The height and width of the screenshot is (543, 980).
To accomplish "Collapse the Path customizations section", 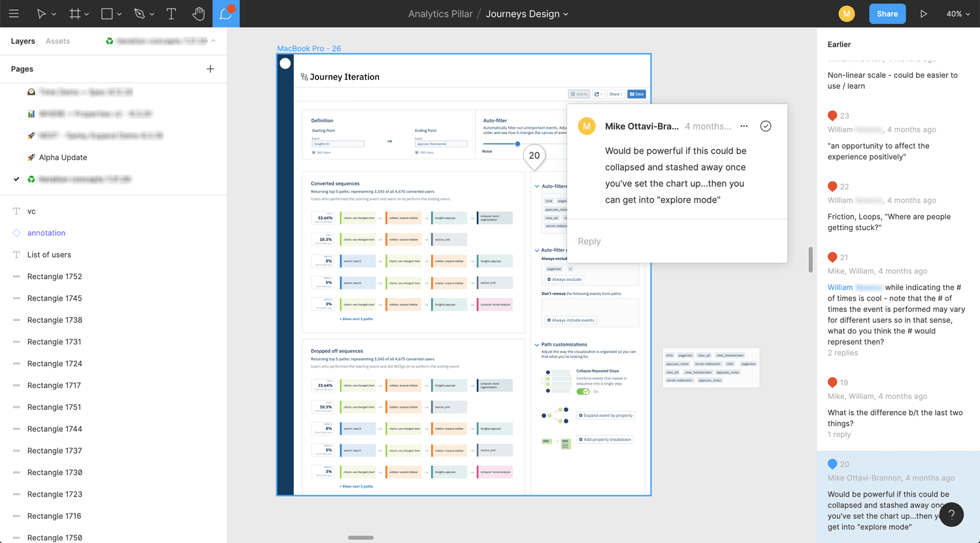I will click(537, 344).
